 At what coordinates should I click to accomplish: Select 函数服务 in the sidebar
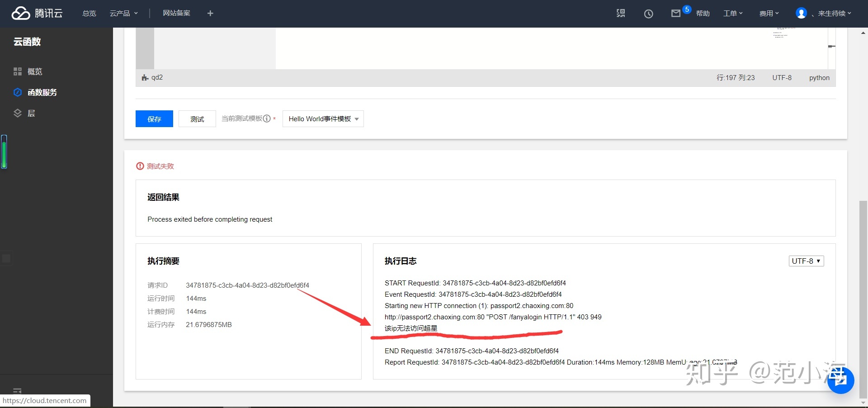tap(42, 92)
